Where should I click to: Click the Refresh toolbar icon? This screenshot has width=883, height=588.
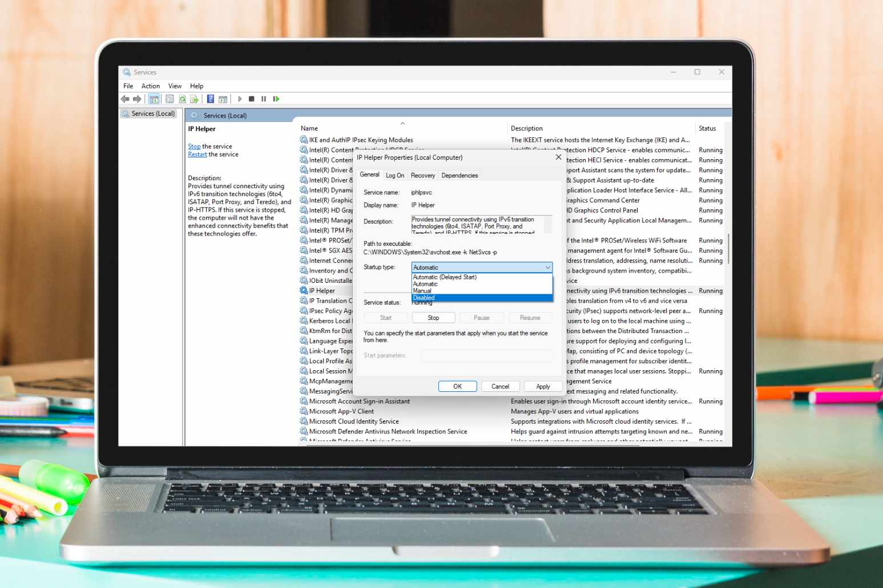(x=183, y=99)
